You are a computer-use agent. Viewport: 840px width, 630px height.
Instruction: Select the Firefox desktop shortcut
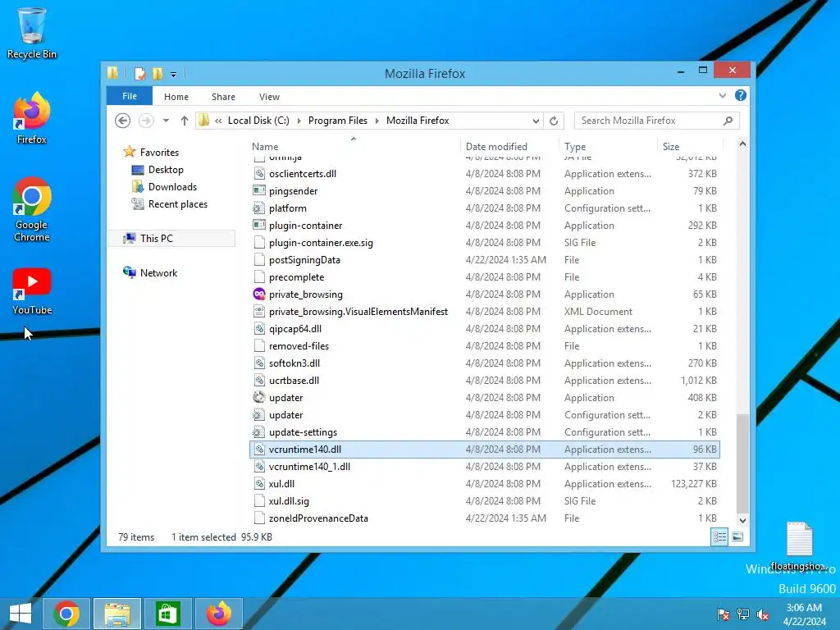(x=32, y=118)
